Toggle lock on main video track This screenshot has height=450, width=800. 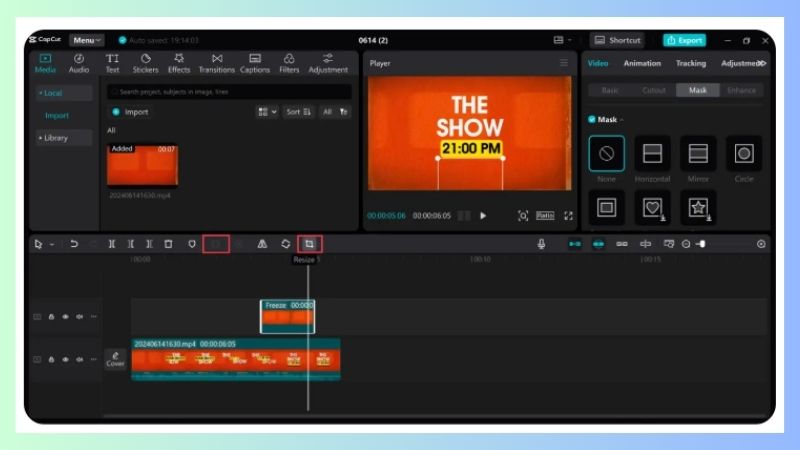(x=52, y=360)
